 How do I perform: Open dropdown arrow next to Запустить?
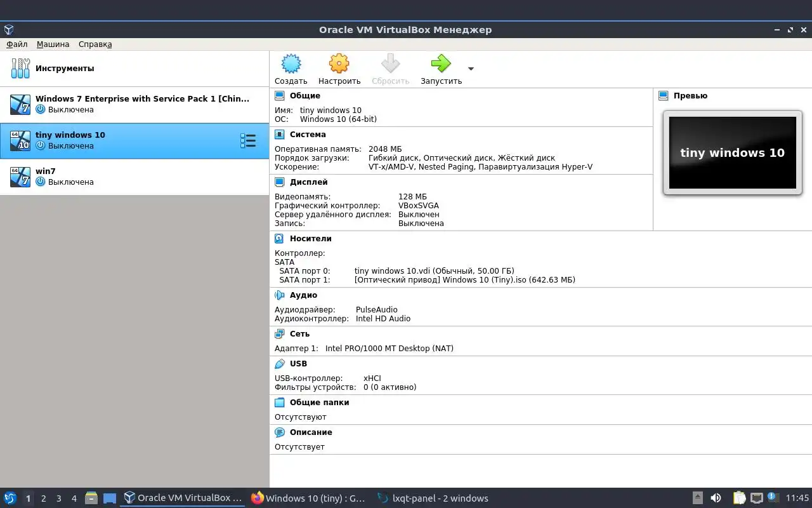(x=471, y=69)
